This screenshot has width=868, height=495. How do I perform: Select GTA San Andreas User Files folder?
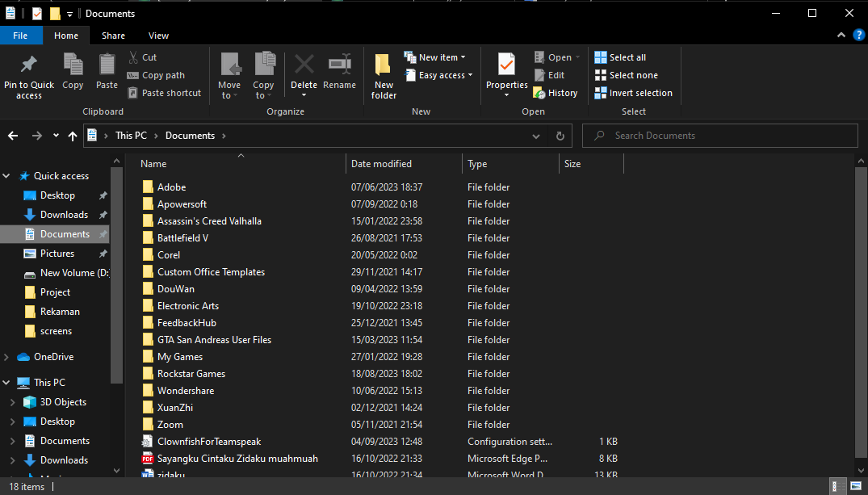[x=214, y=340]
